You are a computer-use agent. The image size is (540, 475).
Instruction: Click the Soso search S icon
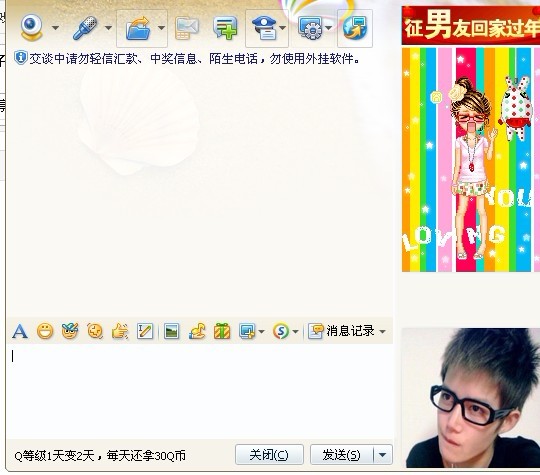[x=281, y=331]
